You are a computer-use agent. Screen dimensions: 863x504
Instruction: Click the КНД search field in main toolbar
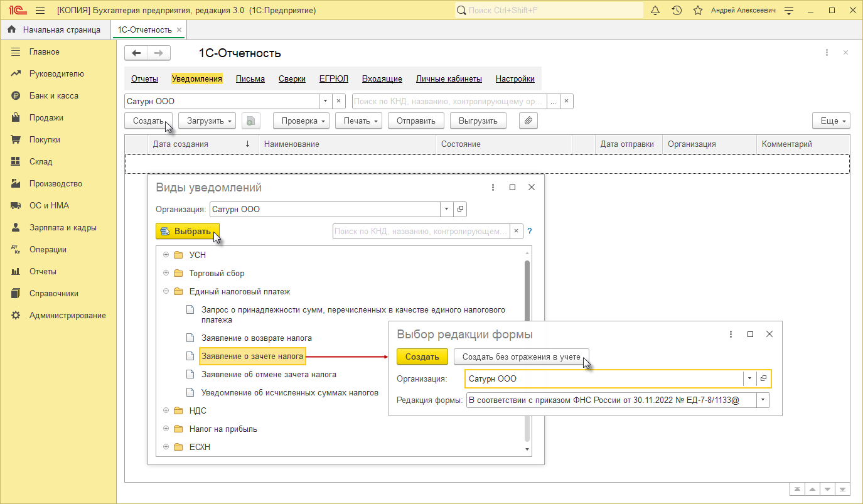point(449,101)
